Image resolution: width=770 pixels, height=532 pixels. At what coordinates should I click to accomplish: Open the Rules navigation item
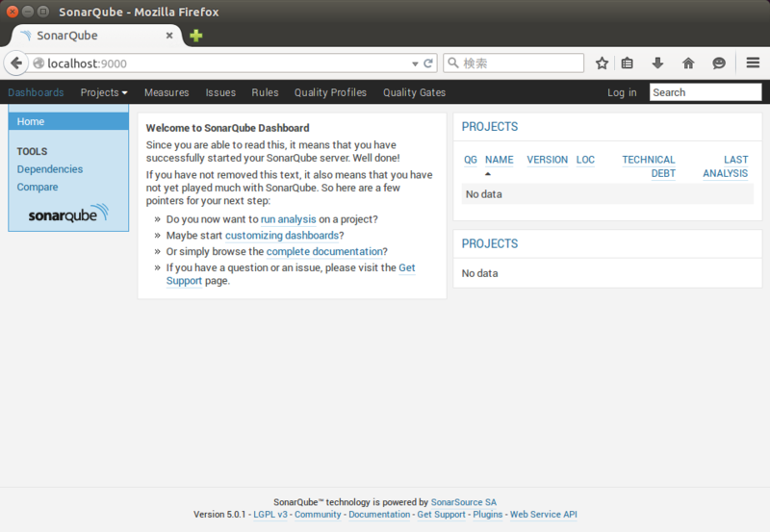265,92
